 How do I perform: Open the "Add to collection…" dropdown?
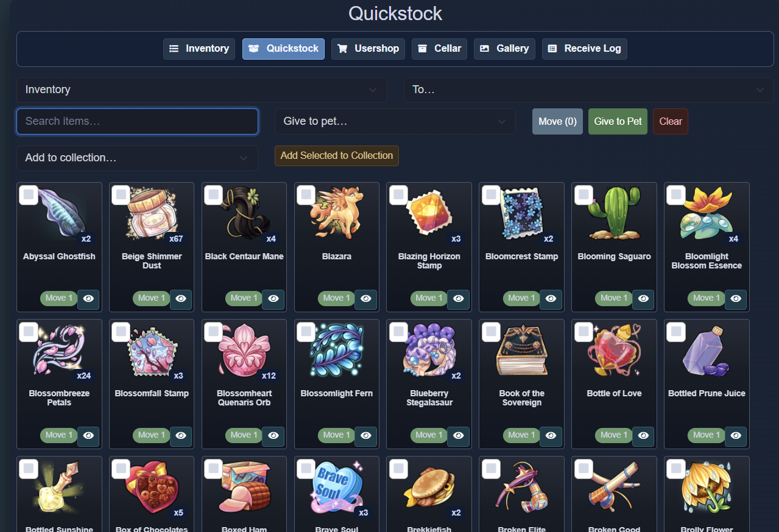coord(137,158)
